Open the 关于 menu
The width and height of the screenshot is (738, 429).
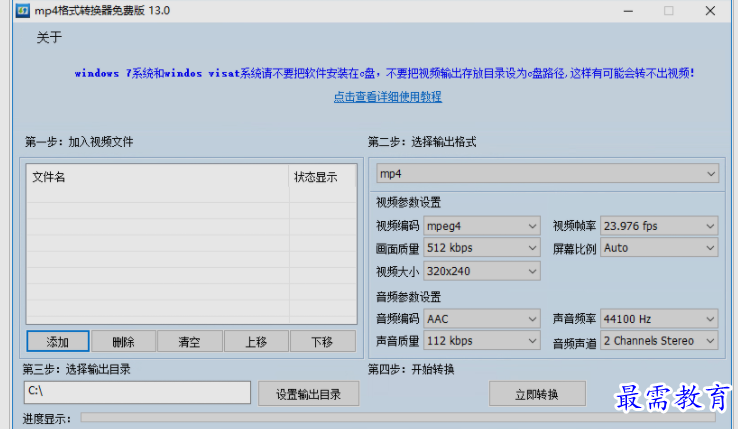click(49, 37)
